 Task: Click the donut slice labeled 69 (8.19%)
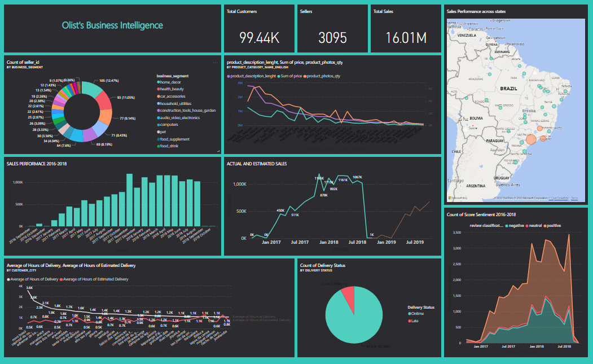point(90,135)
